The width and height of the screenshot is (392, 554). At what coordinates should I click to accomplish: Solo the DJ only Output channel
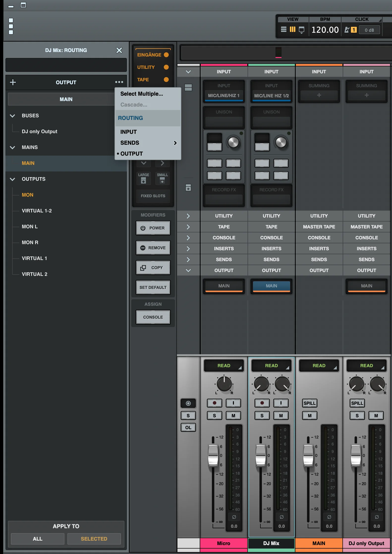coord(357,415)
